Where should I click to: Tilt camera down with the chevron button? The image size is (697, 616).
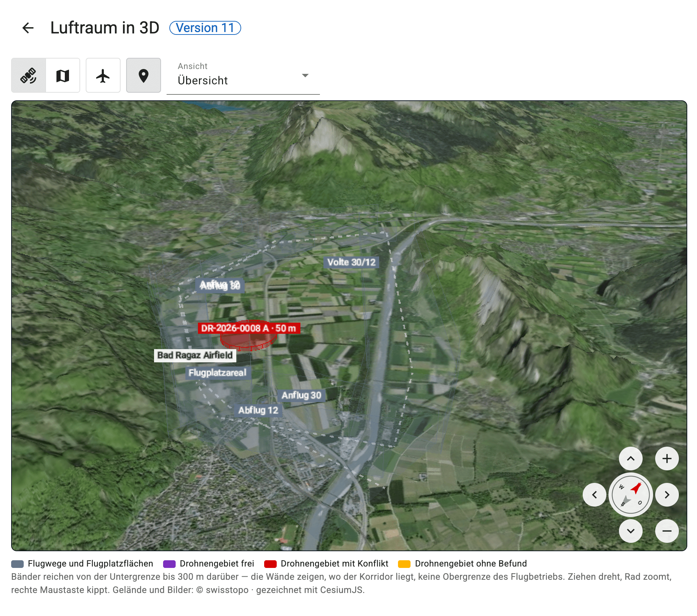631,531
